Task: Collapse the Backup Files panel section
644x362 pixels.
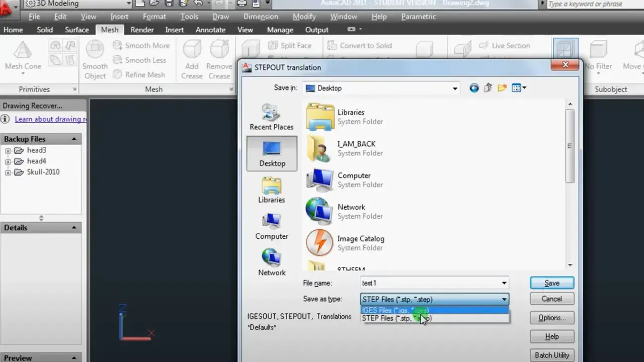Action: click(74, 139)
